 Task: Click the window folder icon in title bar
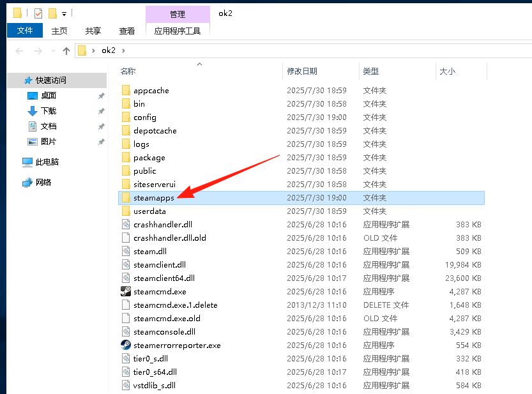[17, 13]
